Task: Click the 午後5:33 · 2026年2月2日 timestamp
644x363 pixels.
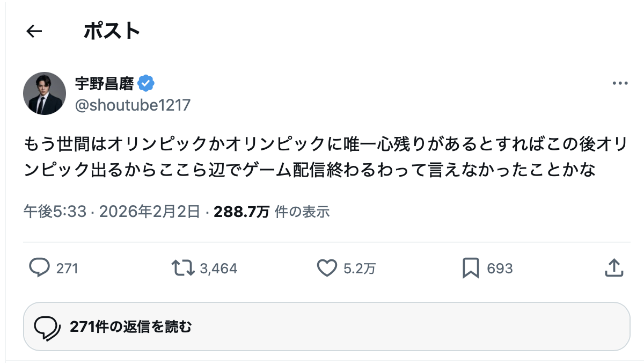Action: [112, 212]
